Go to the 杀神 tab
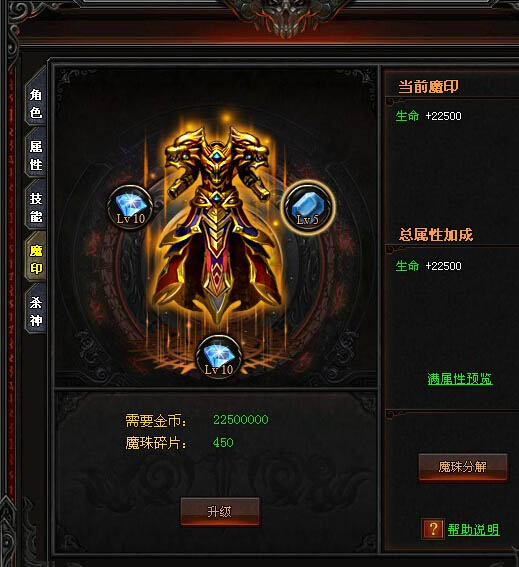The image size is (519, 567). [36, 311]
